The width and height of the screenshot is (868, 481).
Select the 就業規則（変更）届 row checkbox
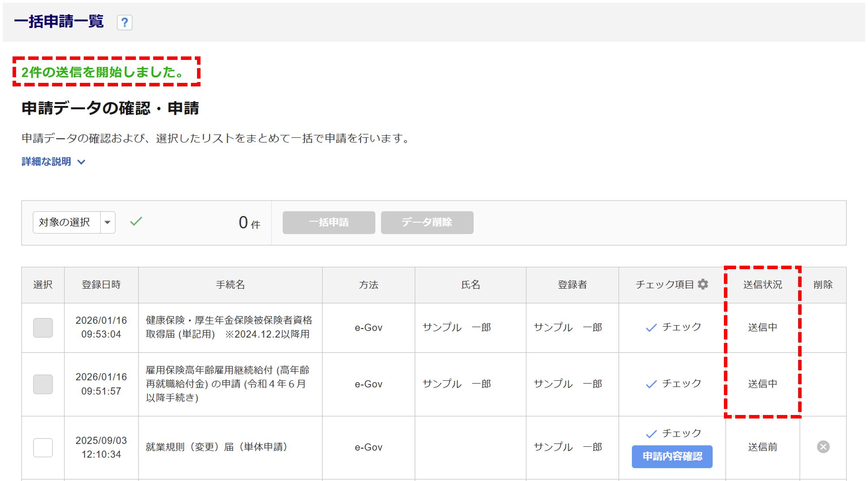tap(43, 447)
